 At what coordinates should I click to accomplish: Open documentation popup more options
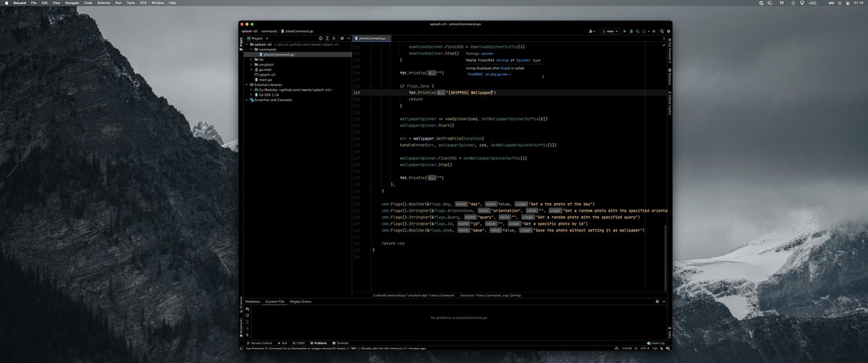pos(543,75)
